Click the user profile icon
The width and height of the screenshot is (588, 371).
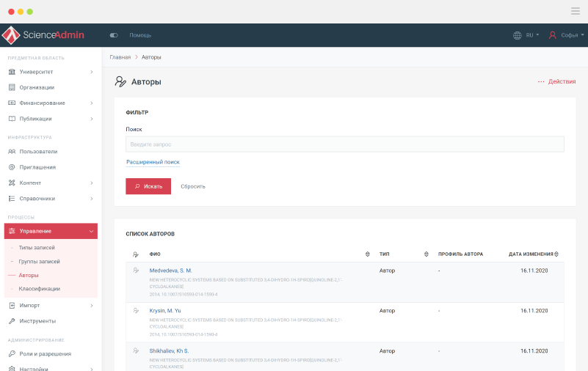click(552, 35)
